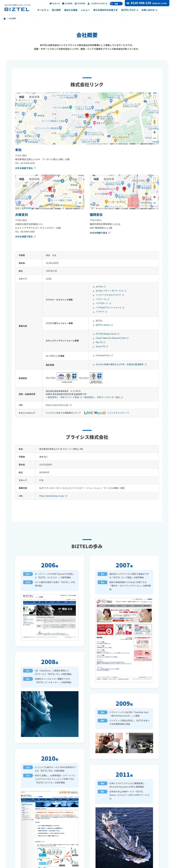The width and height of the screenshot is (174, 868).
Task: Zoom in on the 本社 map
Action: [x=154, y=132]
